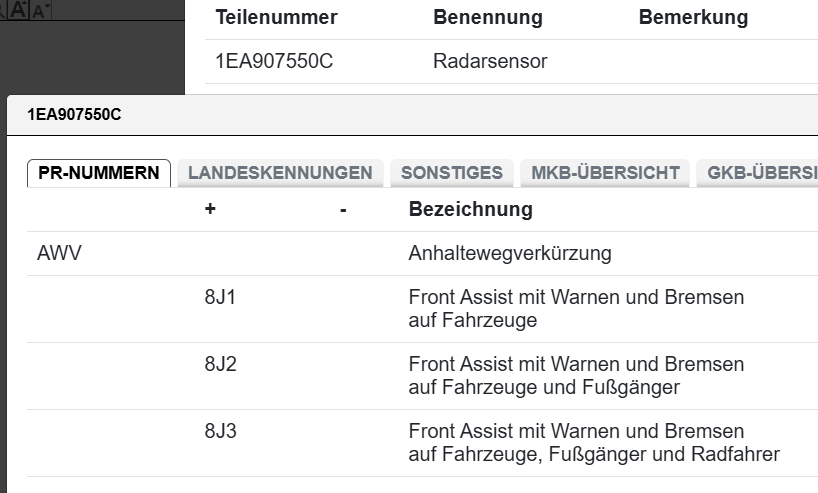
Task: Select the AWV group label
Action: [59, 254]
